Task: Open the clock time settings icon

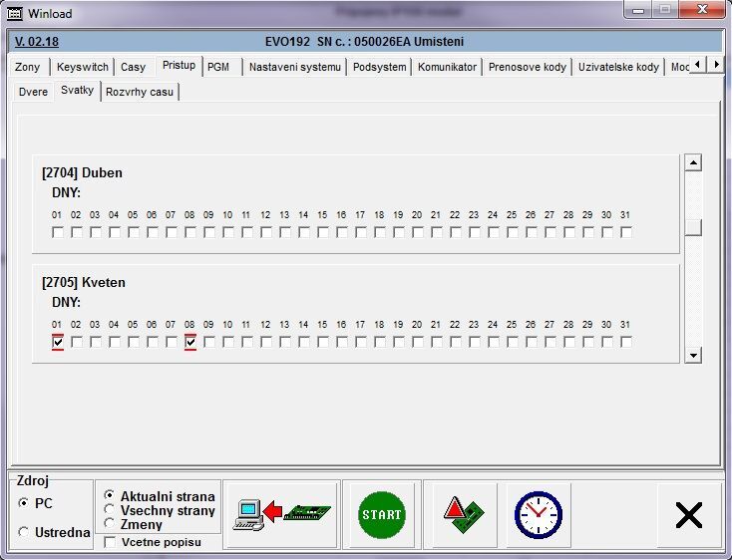Action: click(538, 514)
